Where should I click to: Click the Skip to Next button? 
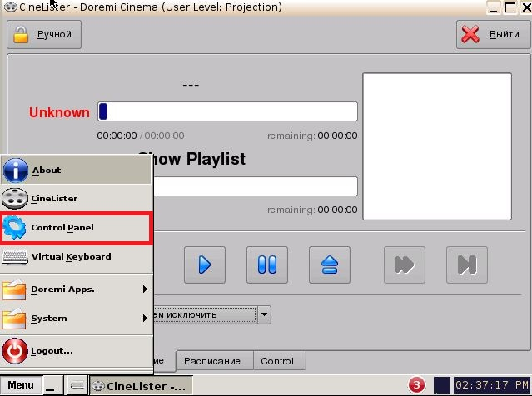pos(467,265)
